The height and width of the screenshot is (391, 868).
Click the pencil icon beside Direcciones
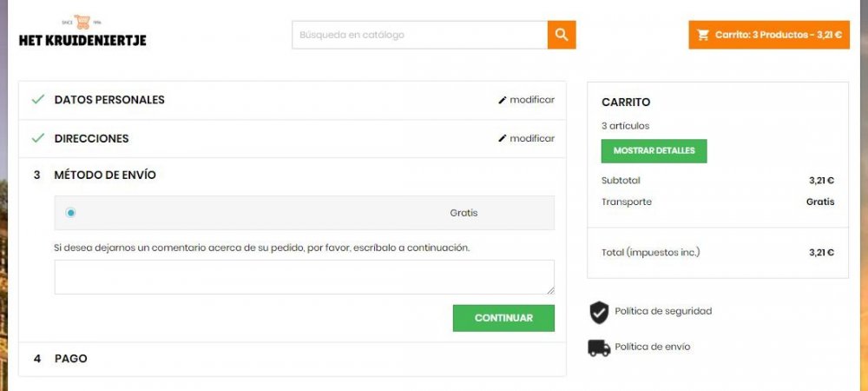(x=502, y=138)
